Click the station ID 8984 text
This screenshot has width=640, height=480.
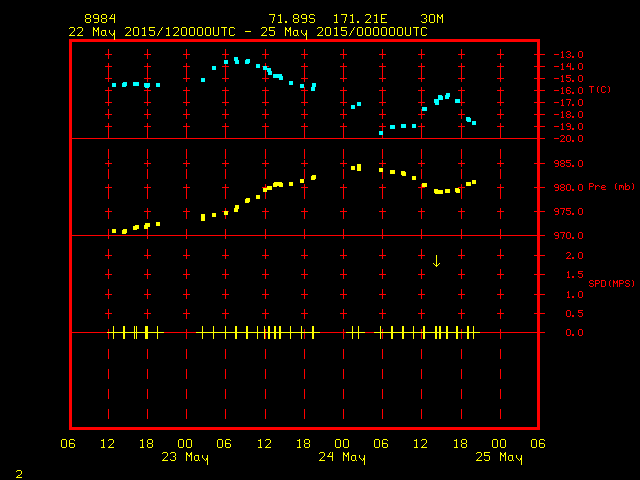click(x=100, y=19)
